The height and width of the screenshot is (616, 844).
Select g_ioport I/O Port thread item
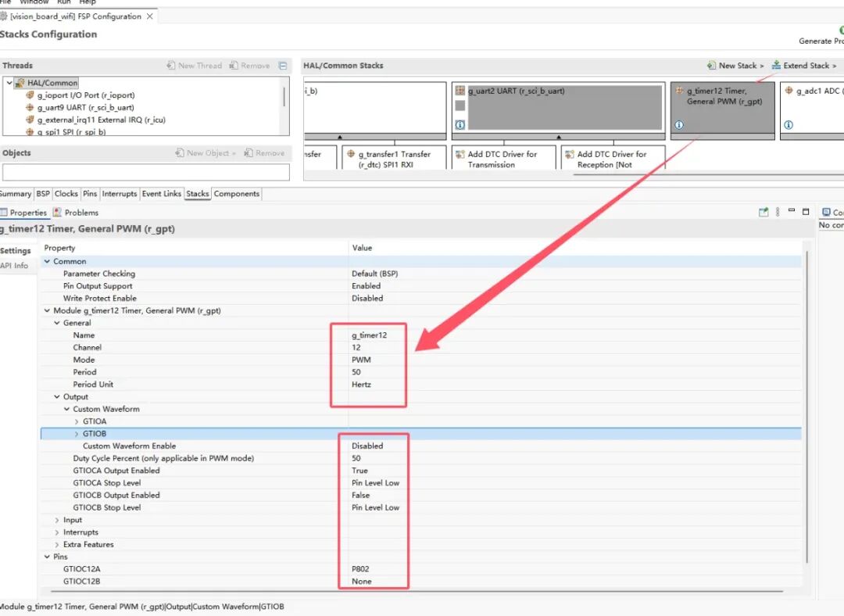85,95
